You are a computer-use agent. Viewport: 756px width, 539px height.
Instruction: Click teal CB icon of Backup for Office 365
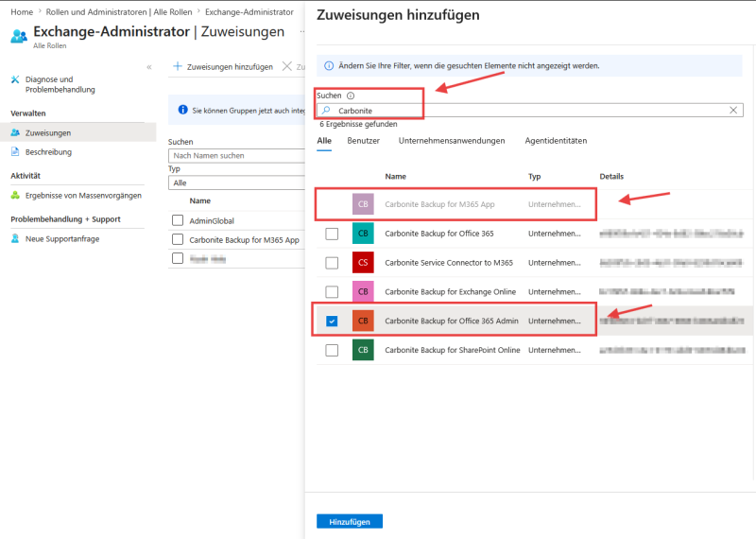(363, 233)
